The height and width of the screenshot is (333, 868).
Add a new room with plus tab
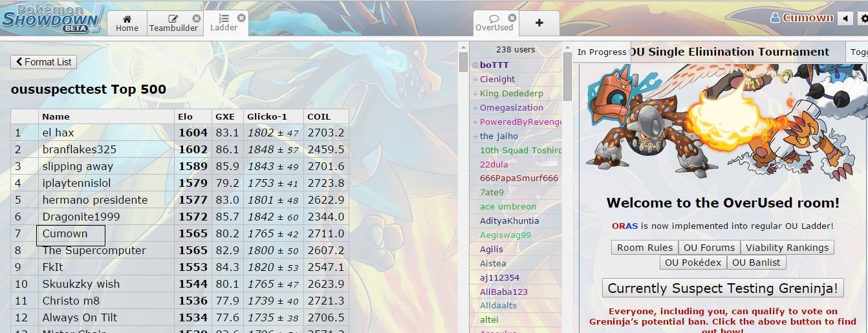coord(539,23)
